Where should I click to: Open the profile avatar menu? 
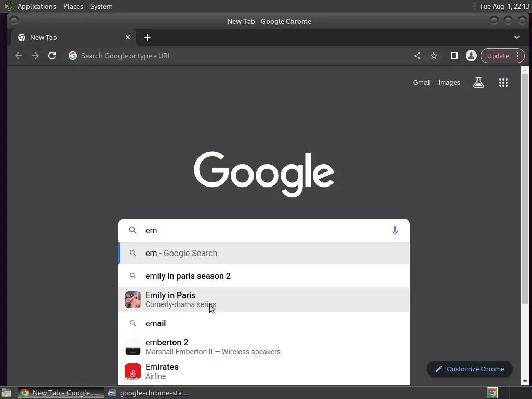[x=471, y=56]
